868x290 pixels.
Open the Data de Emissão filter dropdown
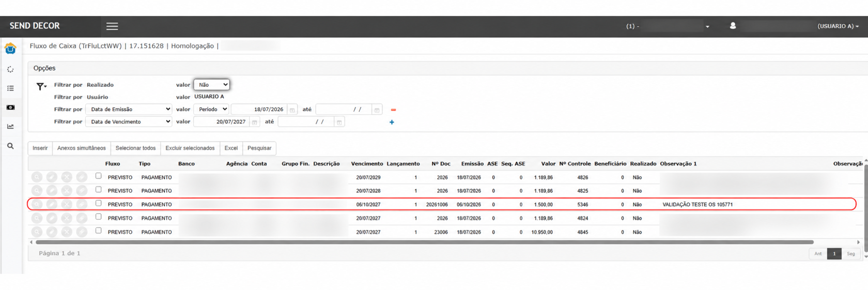129,110
